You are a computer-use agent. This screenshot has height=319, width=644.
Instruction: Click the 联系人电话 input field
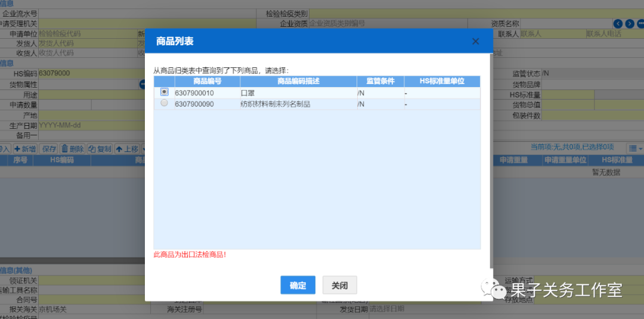click(615, 33)
